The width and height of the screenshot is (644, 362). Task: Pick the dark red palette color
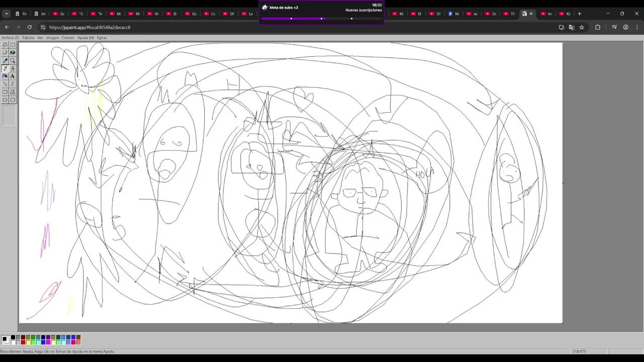pos(23,337)
